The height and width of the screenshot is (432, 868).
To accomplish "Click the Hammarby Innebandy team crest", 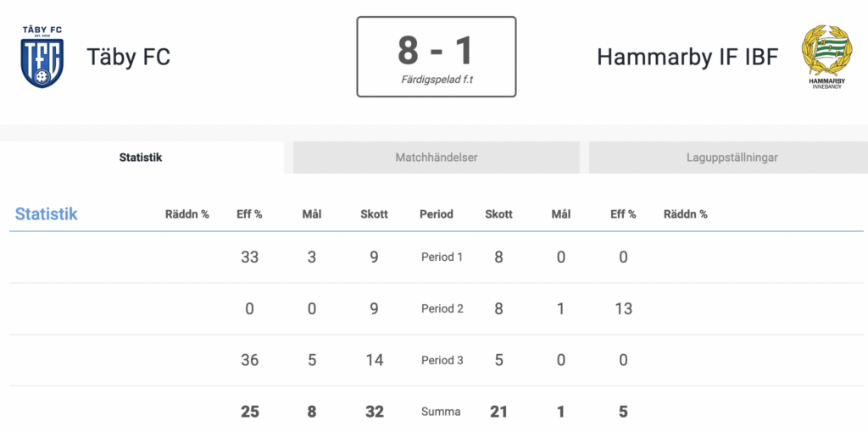I will coord(826,57).
